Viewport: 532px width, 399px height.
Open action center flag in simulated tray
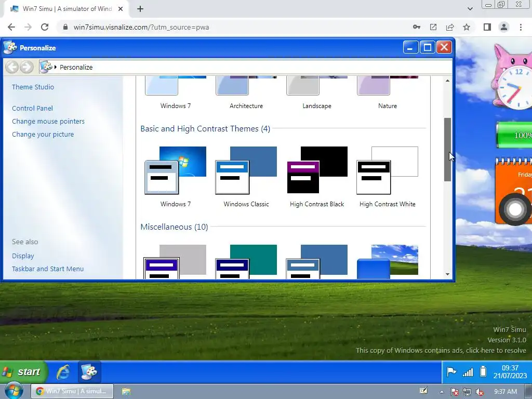point(451,372)
